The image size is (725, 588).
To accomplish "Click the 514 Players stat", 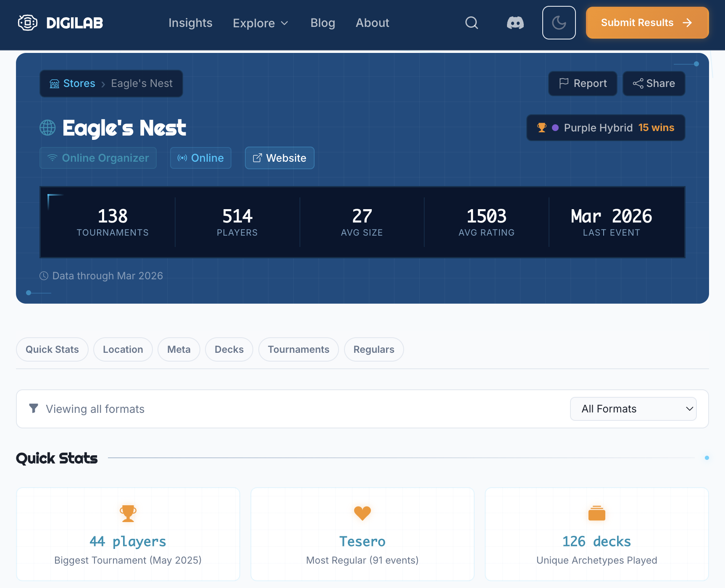I will pyautogui.click(x=237, y=222).
